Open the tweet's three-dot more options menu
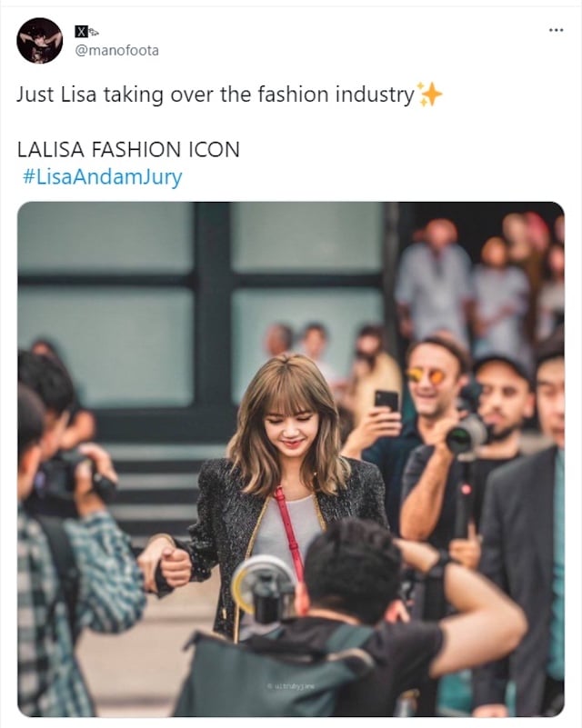This screenshot has height=728, width=582. pos(556,30)
